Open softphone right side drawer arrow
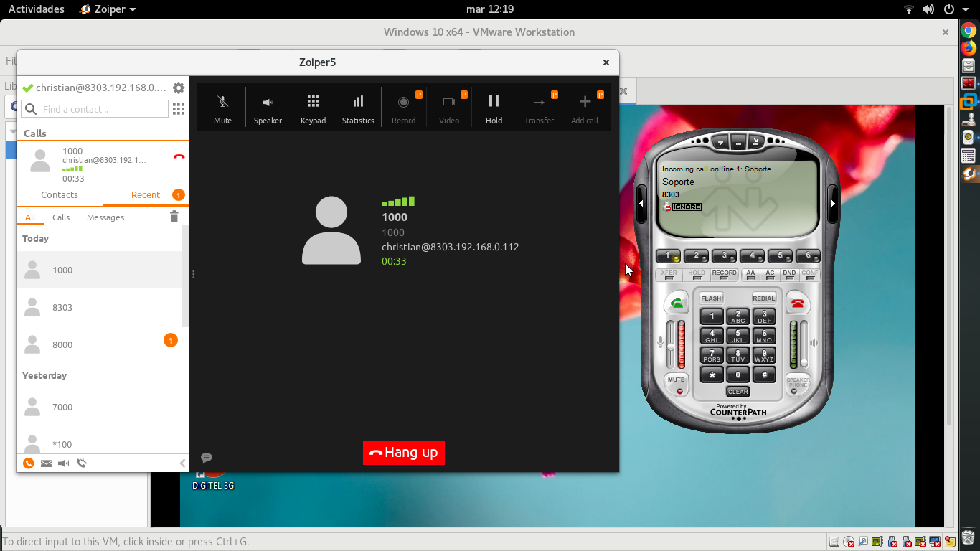The image size is (980, 551). tap(833, 203)
